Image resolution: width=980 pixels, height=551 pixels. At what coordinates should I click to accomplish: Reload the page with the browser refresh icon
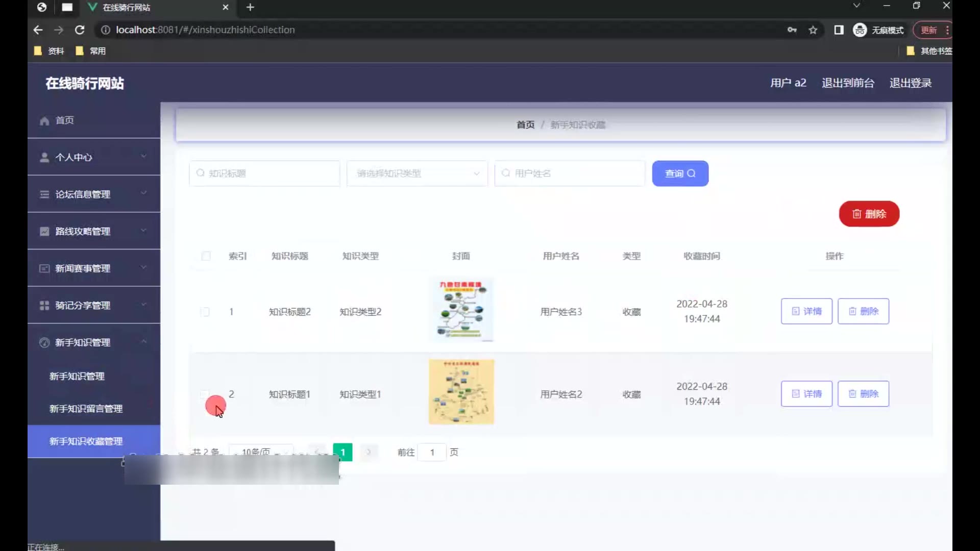point(80,30)
